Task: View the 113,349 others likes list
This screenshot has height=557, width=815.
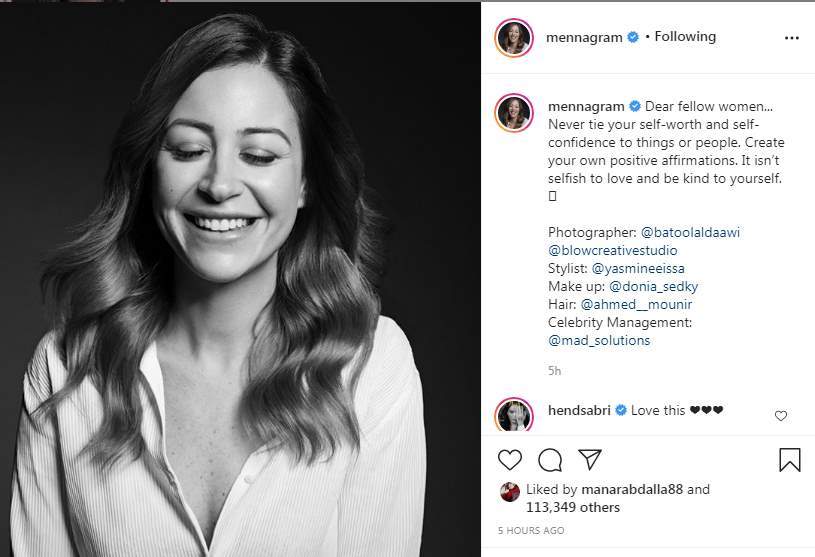Action: click(572, 507)
